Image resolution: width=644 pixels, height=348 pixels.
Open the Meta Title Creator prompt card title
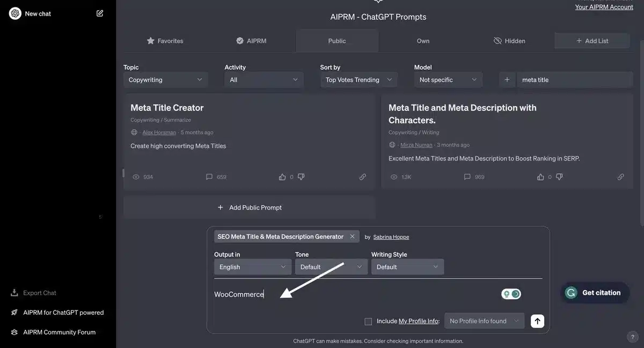pos(167,108)
